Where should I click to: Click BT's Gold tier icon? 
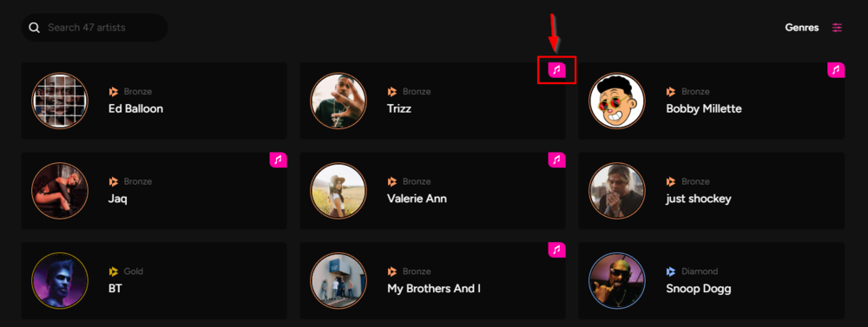point(114,271)
